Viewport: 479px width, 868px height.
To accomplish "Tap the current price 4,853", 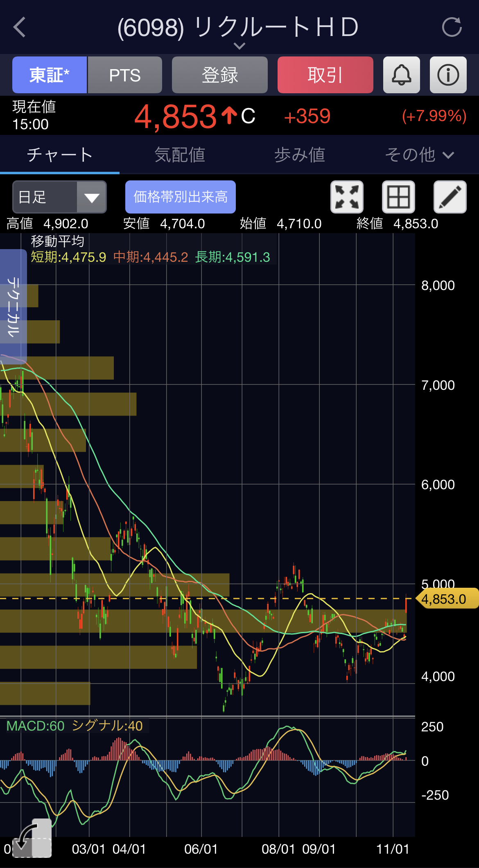I will point(175,117).
